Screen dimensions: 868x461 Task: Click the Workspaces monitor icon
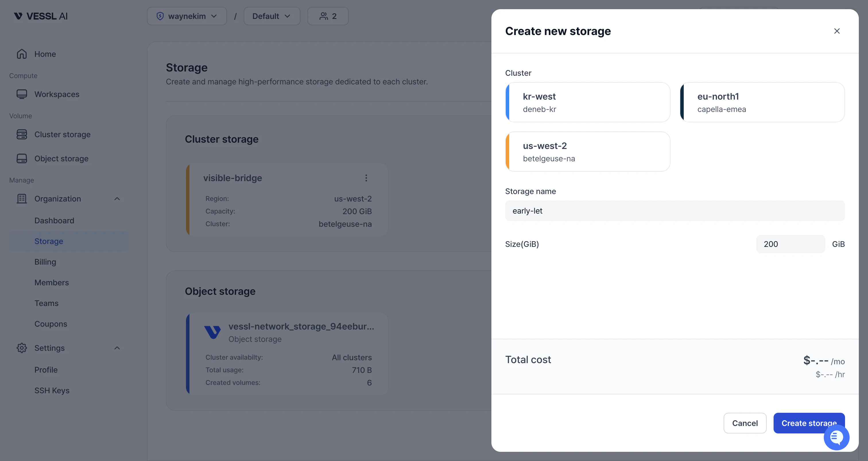tap(22, 94)
